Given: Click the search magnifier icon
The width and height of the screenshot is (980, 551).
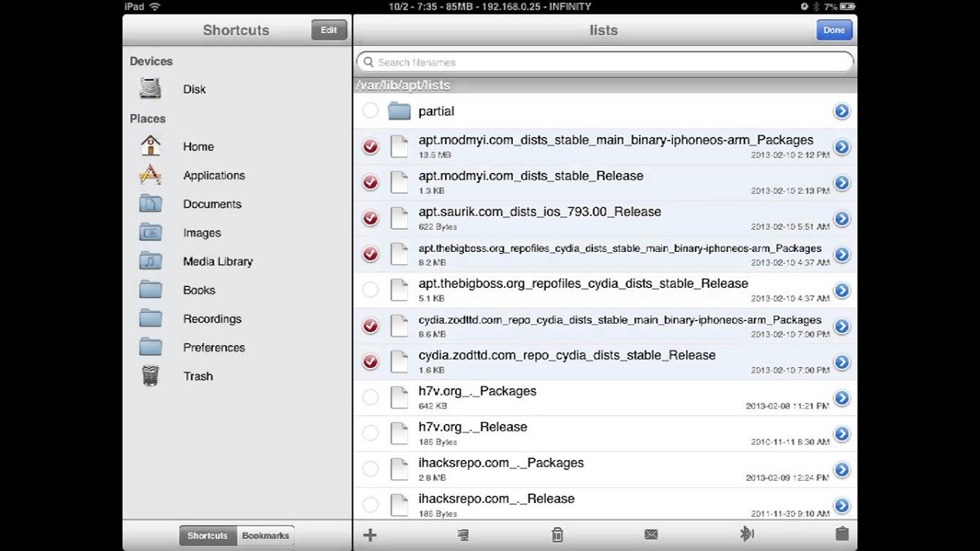Looking at the screenshot, I should click(368, 62).
